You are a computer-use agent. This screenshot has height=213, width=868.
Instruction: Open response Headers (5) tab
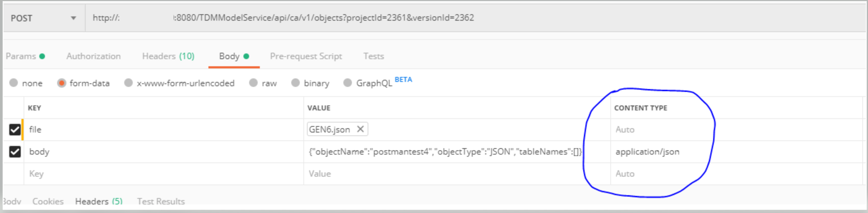[99, 201]
